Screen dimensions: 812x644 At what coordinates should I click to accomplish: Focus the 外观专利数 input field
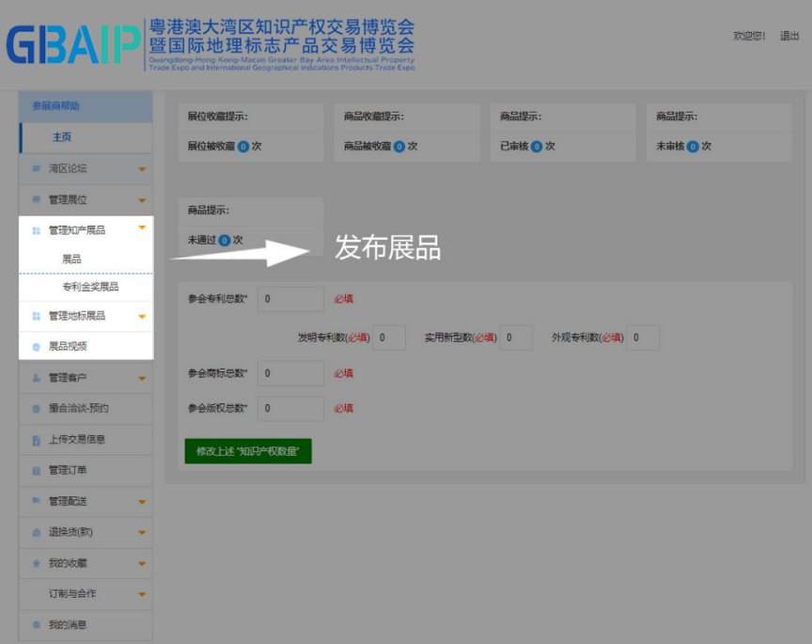[x=643, y=338]
